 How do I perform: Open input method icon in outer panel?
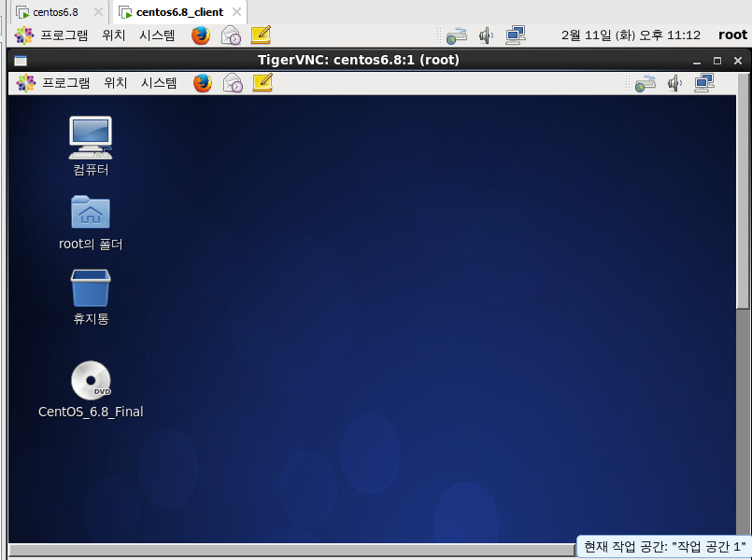pos(456,35)
